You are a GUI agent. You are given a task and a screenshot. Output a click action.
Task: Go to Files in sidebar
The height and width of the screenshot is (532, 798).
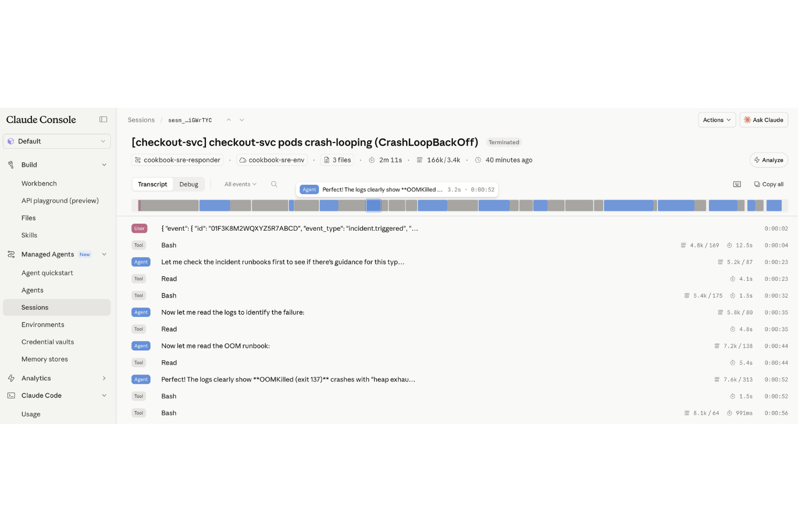click(29, 218)
